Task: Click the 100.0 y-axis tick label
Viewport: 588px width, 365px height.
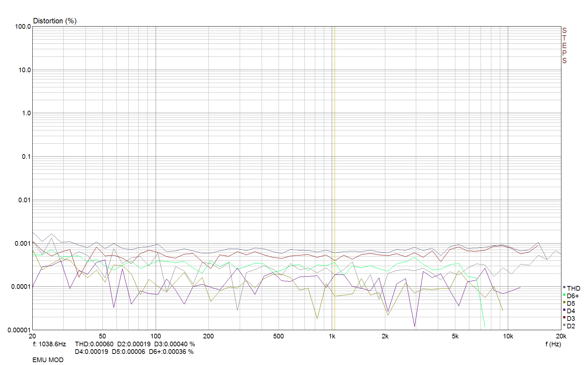Action: click(23, 27)
